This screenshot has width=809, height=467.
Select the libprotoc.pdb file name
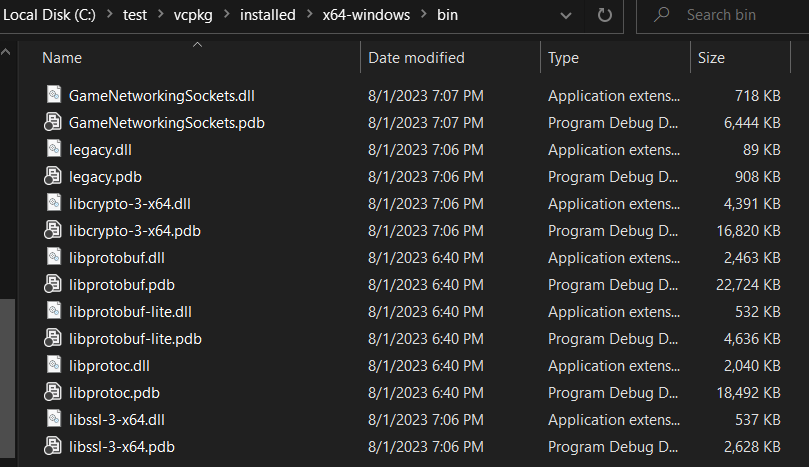click(x=116, y=393)
